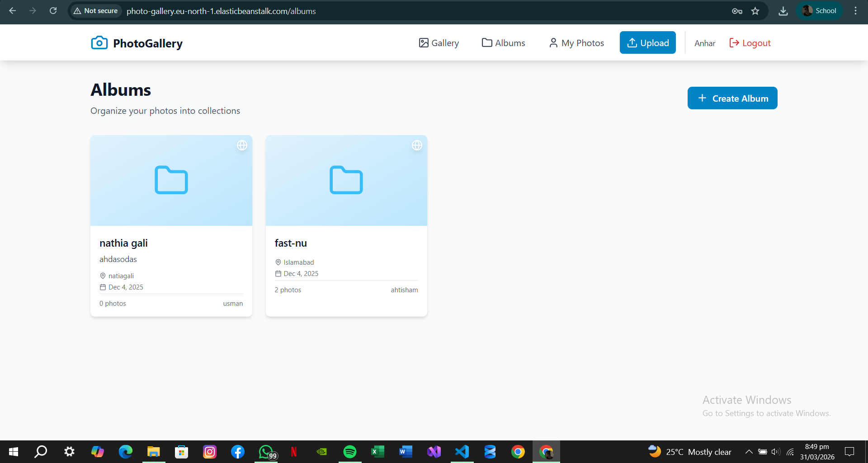Launch Spotify from the taskbar
This screenshot has width=868, height=463.
(349, 452)
